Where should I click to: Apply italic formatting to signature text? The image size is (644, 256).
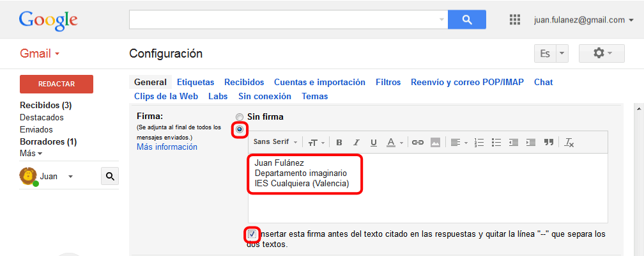click(x=356, y=142)
